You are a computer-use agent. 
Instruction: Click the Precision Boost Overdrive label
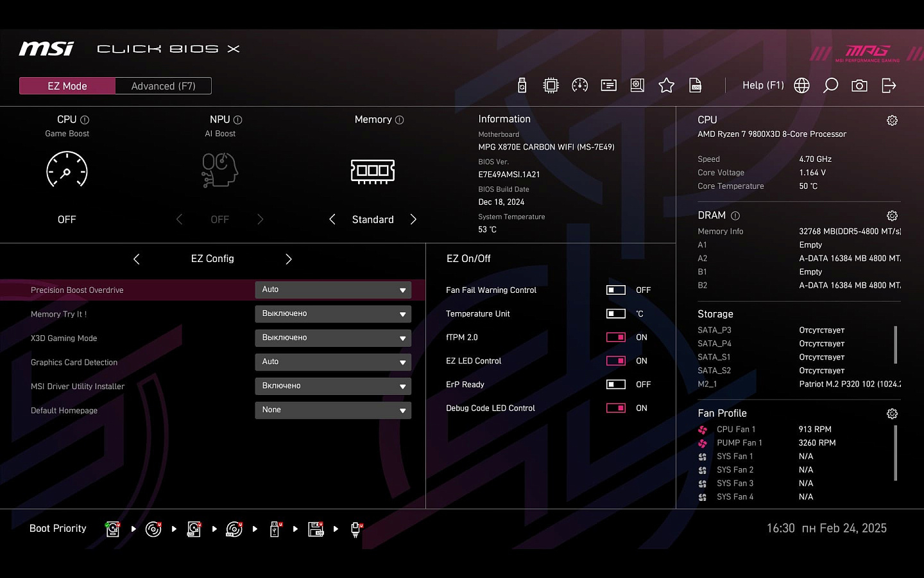point(77,290)
